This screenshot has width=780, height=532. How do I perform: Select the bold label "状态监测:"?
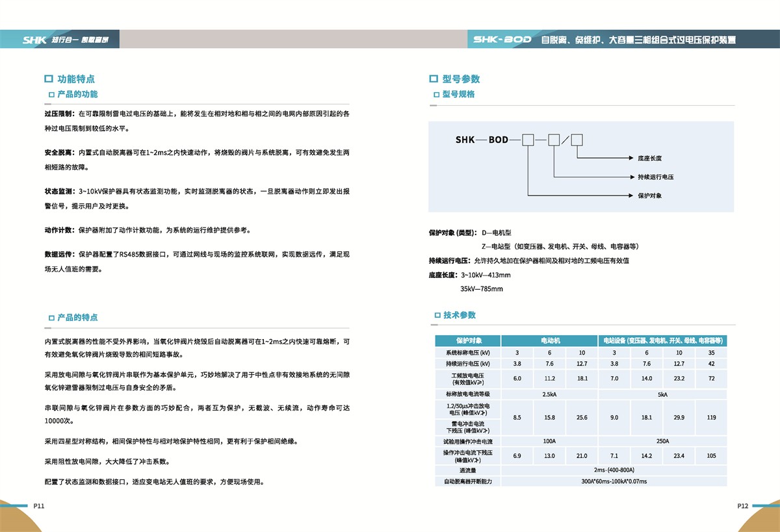pyautogui.click(x=60, y=192)
